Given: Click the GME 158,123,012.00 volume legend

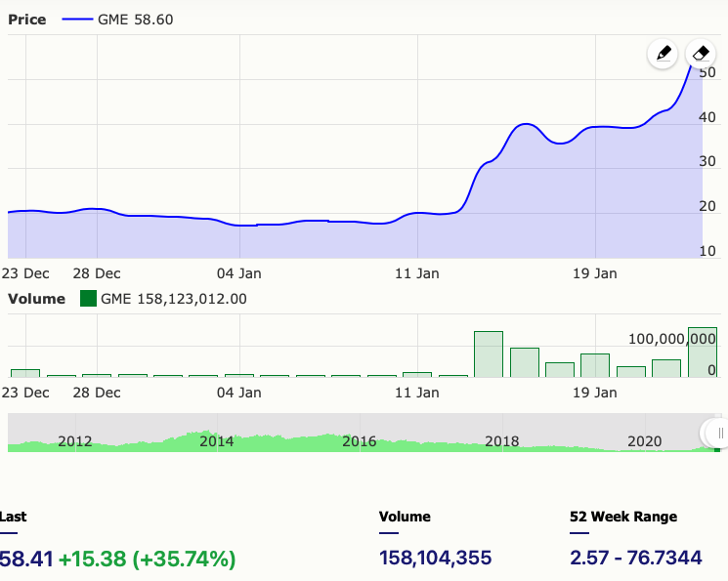Looking at the screenshot, I should tap(173, 299).
